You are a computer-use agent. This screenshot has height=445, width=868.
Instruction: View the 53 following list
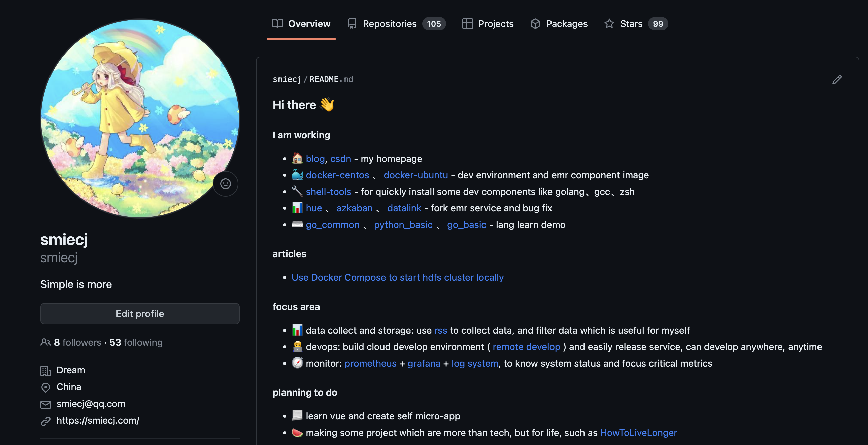[x=136, y=342]
